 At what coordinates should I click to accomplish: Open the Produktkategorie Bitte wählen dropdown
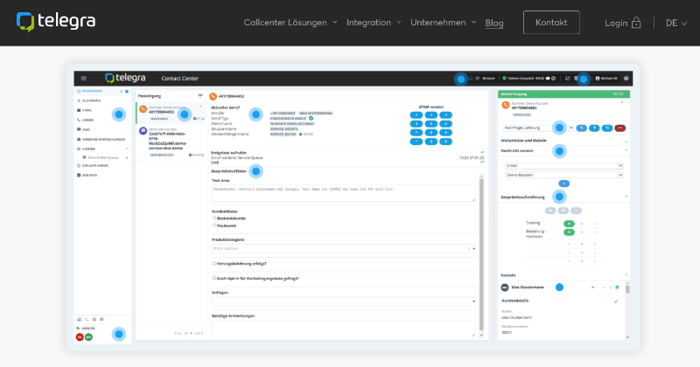344,248
